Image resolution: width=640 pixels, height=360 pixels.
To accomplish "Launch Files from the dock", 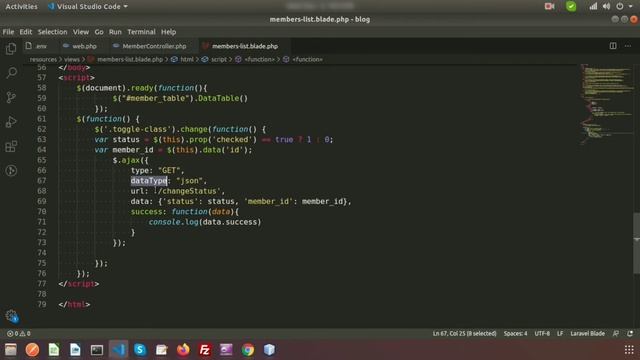I will pyautogui.click(x=11, y=350).
